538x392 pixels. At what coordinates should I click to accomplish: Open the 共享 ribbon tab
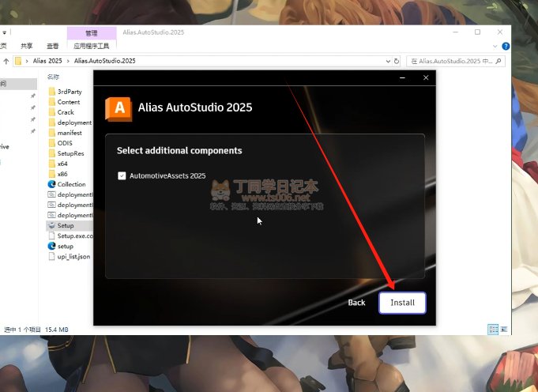pyautogui.click(x=26, y=46)
